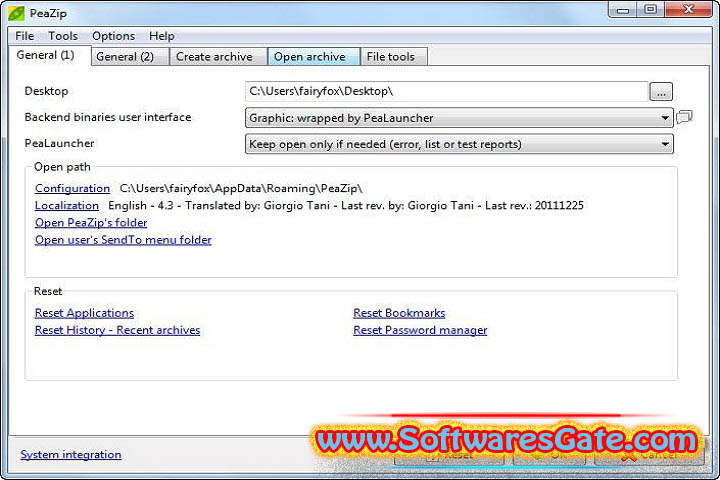Click the icon next to the backend interface dropdown
The width and height of the screenshot is (720, 480).
(684, 117)
